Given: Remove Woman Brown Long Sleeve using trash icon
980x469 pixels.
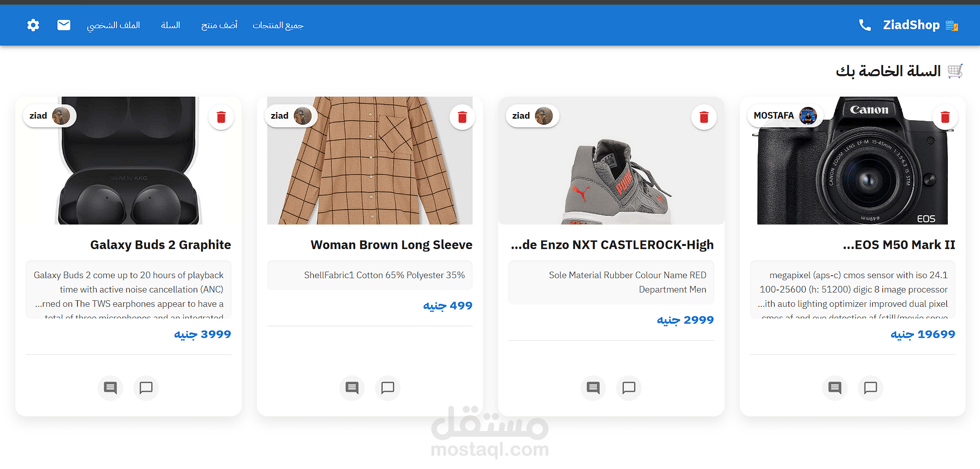Looking at the screenshot, I should [462, 117].
